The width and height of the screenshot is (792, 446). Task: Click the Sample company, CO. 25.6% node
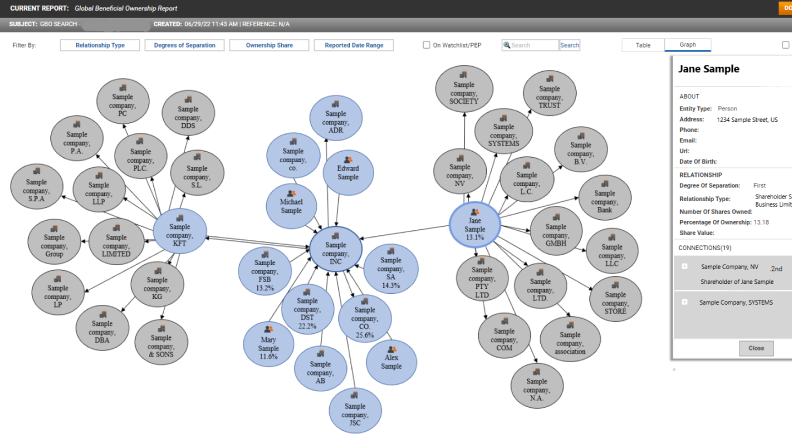[x=364, y=318]
